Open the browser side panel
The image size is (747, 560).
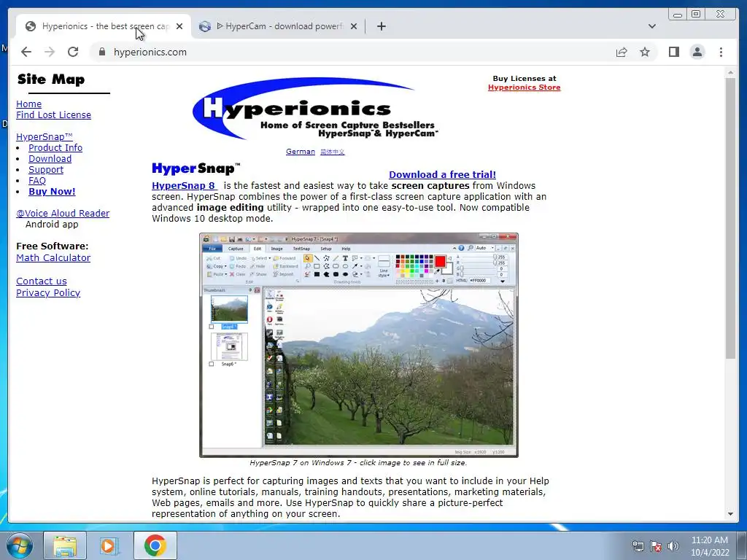pyautogui.click(x=673, y=52)
